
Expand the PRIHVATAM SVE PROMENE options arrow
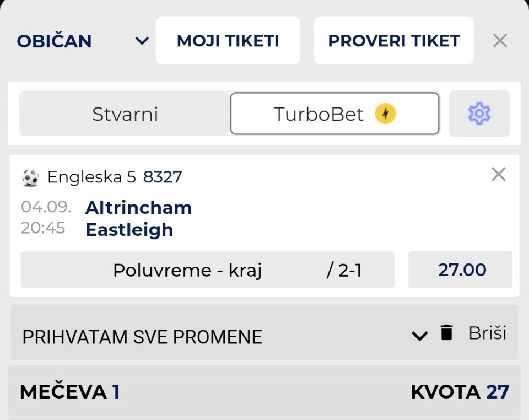click(420, 336)
